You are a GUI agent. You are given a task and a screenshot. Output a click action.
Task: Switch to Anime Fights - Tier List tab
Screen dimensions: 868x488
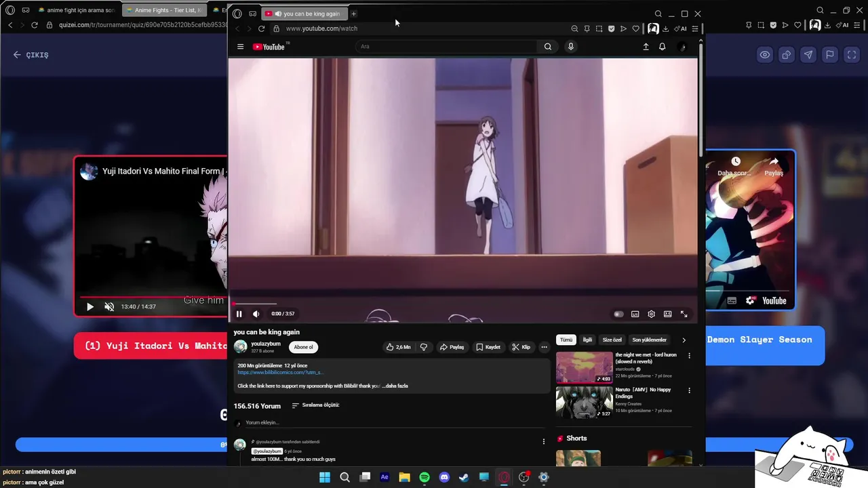coord(165,10)
